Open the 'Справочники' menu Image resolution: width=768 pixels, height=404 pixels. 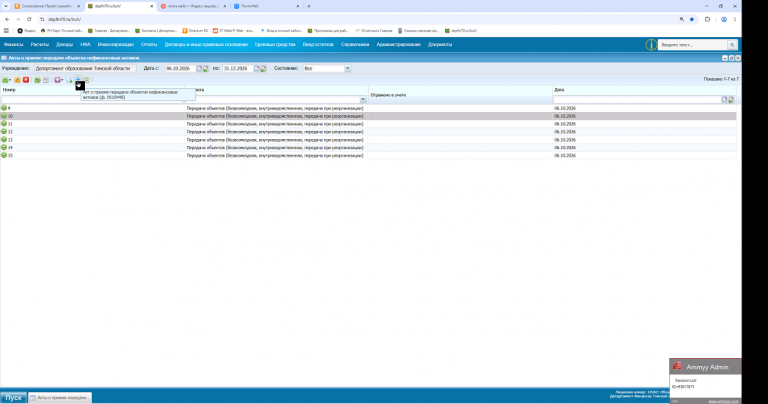click(x=355, y=45)
